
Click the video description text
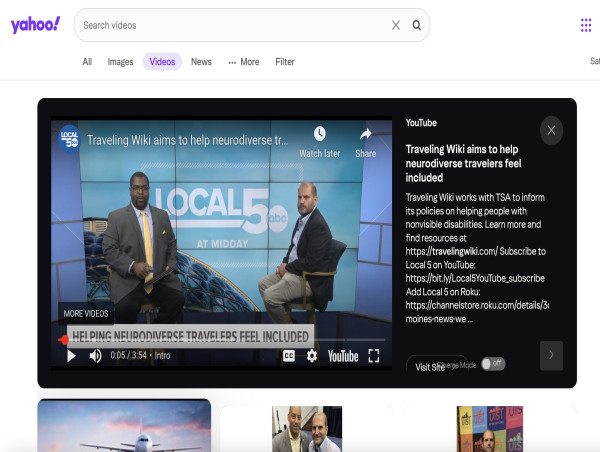coord(477,258)
